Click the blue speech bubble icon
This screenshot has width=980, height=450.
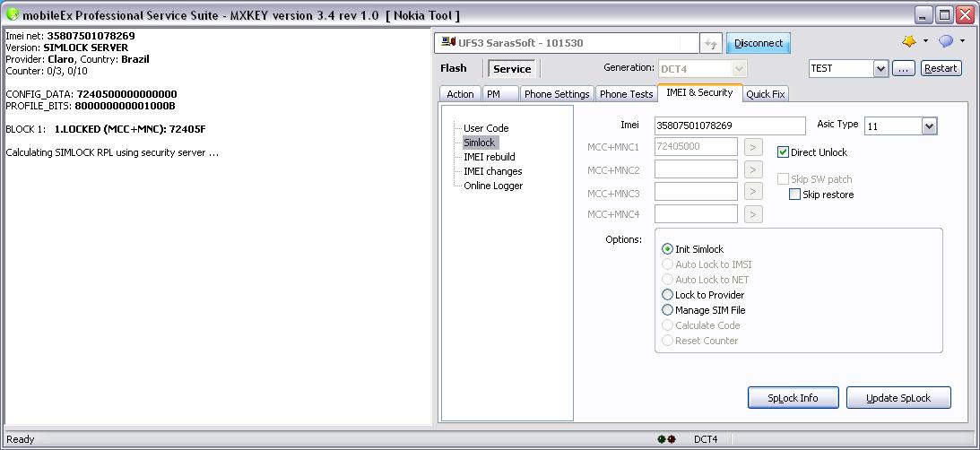click(x=946, y=41)
